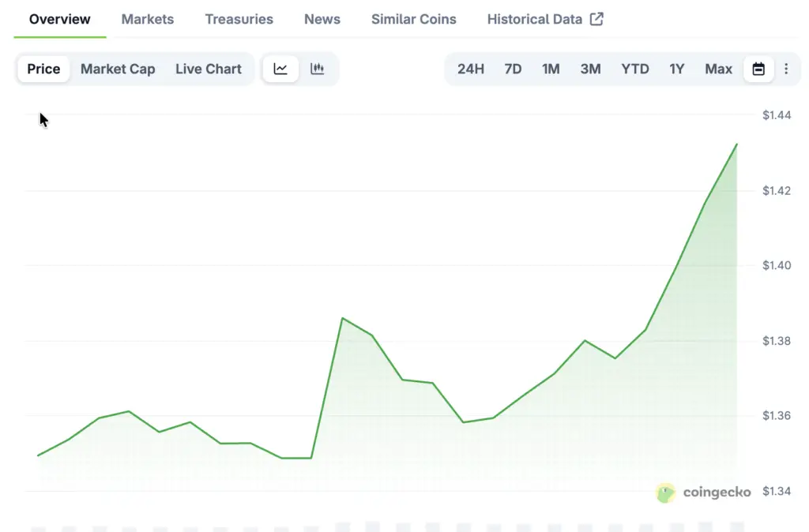Show the Max time range
809x532 pixels.
tap(719, 69)
